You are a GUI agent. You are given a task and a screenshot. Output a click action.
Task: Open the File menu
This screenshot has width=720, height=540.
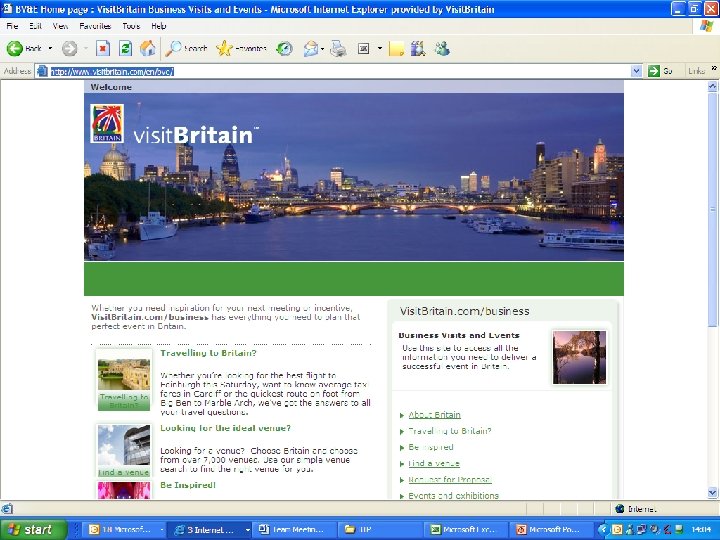[12, 26]
